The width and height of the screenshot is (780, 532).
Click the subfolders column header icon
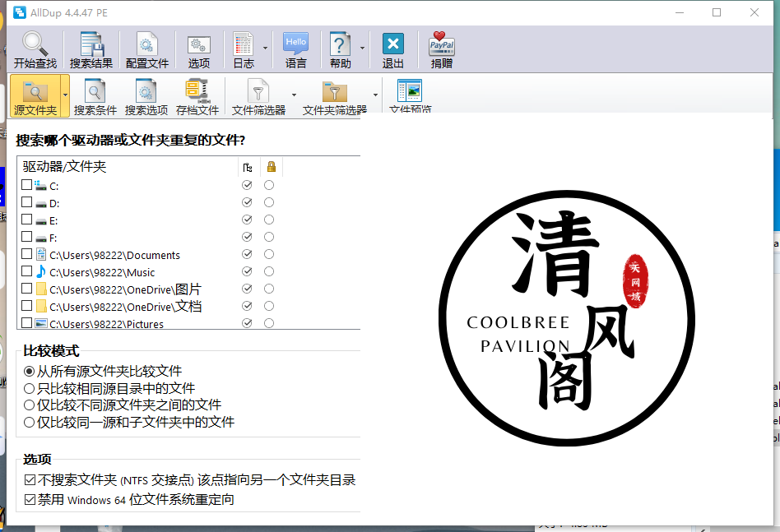248,167
